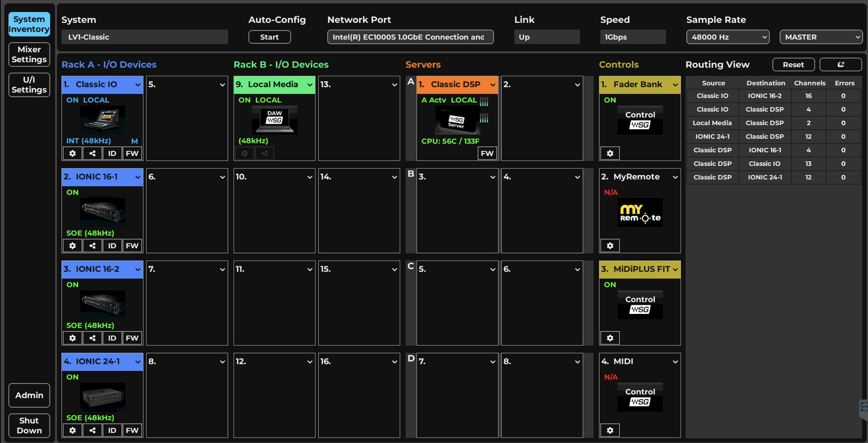The image size is (868, 443).
Task: Click the Speed field showing 1Gbps
Action: pyautogui.click(x=633, y=37)
